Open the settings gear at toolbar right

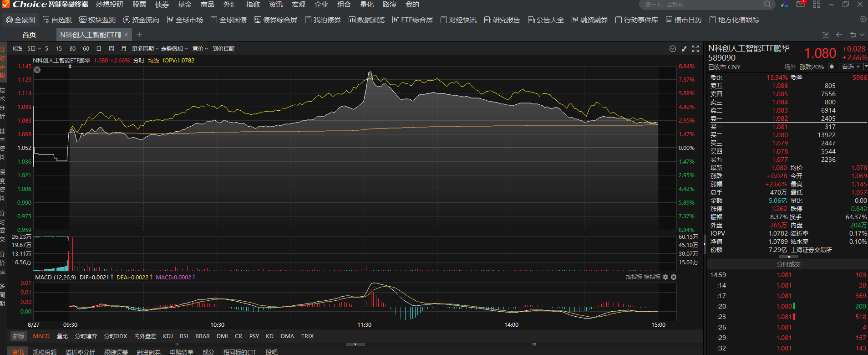(x=863, y=20)
